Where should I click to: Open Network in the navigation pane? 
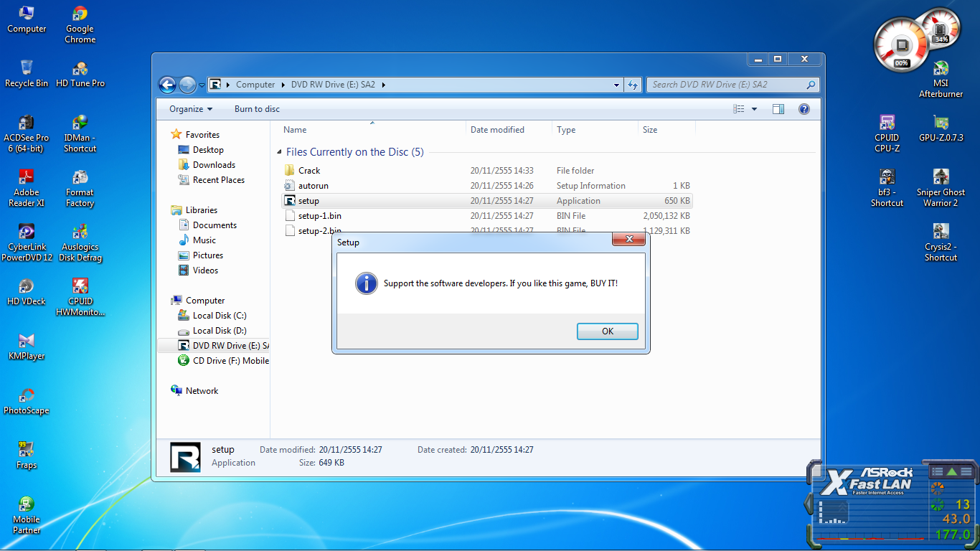pyautogui.click(x=194, y=391)
